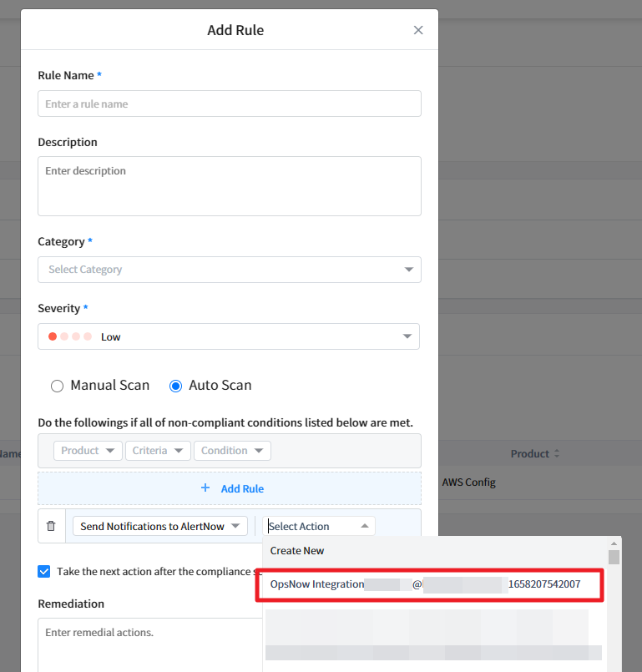The image size is (642, 672).
Task: Select the Auto Scan radio button
Action: point(175,386)
